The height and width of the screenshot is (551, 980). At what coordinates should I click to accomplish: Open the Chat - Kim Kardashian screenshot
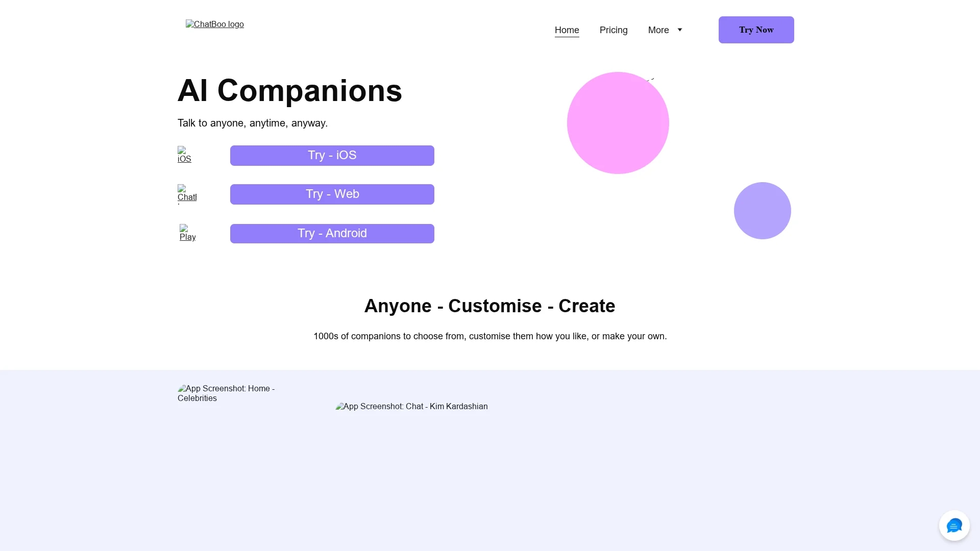click(411, 407)
